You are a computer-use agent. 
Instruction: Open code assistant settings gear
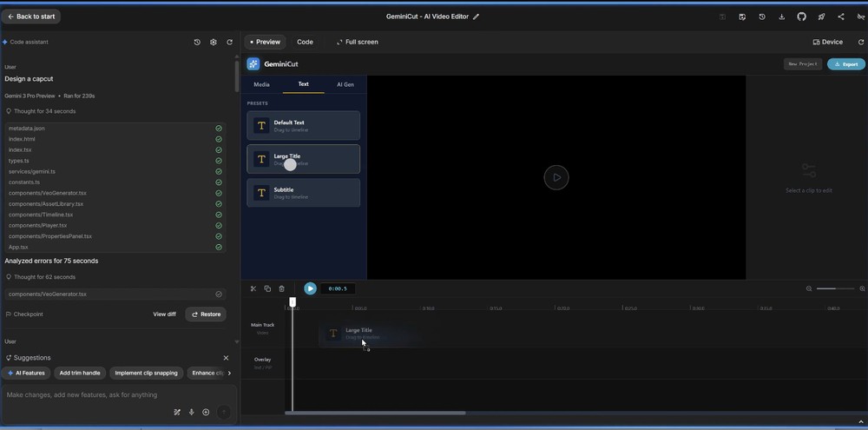(214, 42)
